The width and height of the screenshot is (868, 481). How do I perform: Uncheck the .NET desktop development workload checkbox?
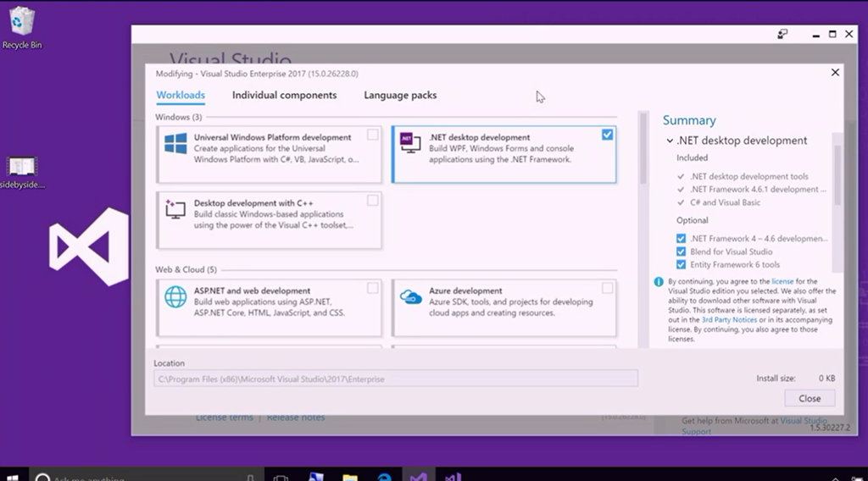coord(607,135)
